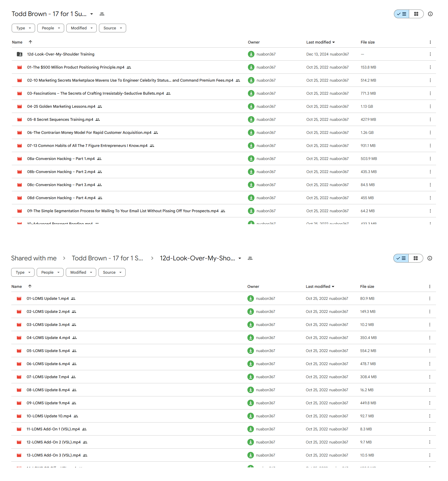Click Name column header in top panel
The image size is (448, 481).
[17, 42]
